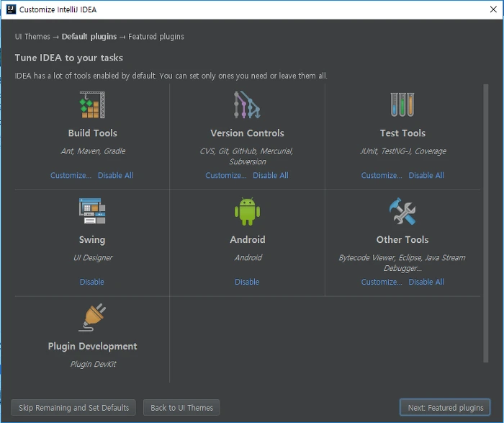
Task: Close the Customize IntelliJ IDEA dialog
Action: [x=493, y=9]
